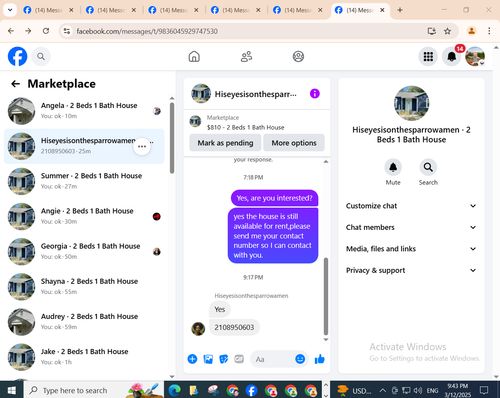Click the Facebook logo icon

click(17, 56)
